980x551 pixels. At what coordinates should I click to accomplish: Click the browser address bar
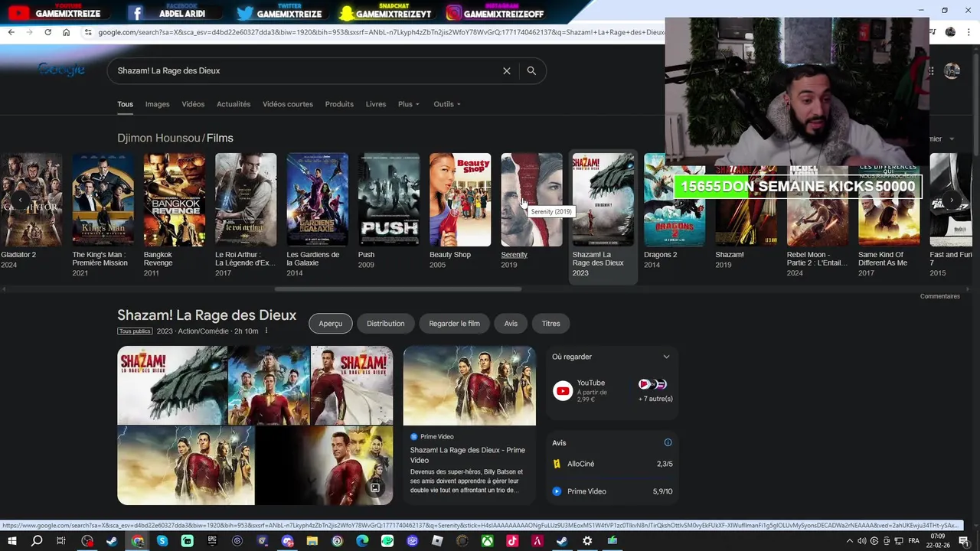[x=381, y=32]
